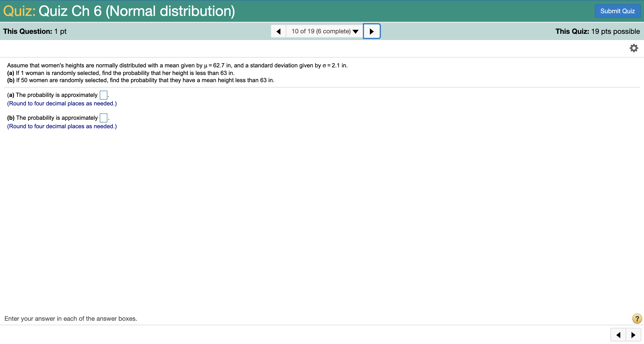Open the gear settings icon
This screenshot has width=644, height=344.
pos(633,48)
